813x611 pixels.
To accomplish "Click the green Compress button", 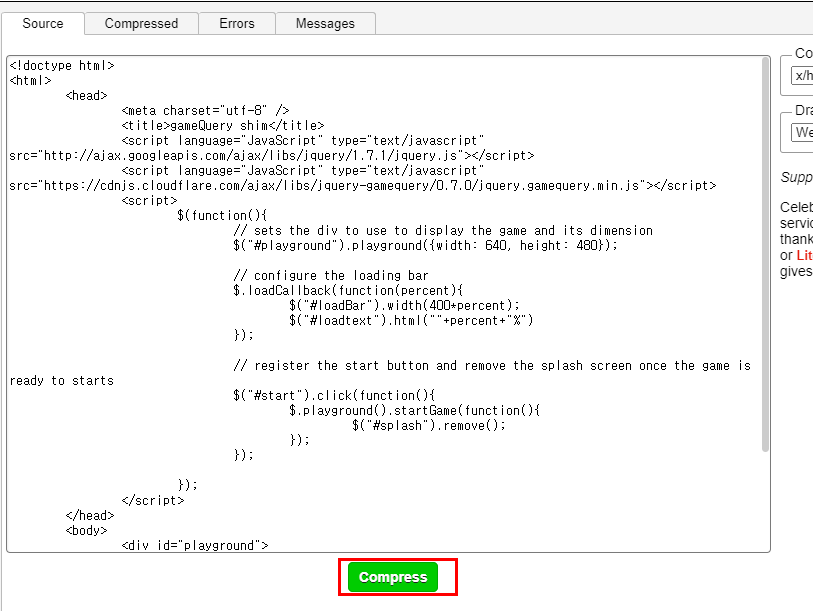I will pos(393,577).
